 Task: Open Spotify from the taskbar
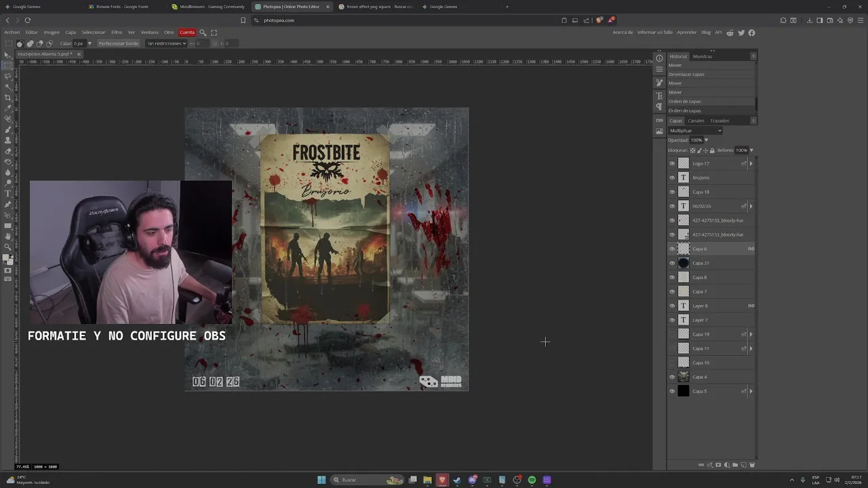point(532,480)
